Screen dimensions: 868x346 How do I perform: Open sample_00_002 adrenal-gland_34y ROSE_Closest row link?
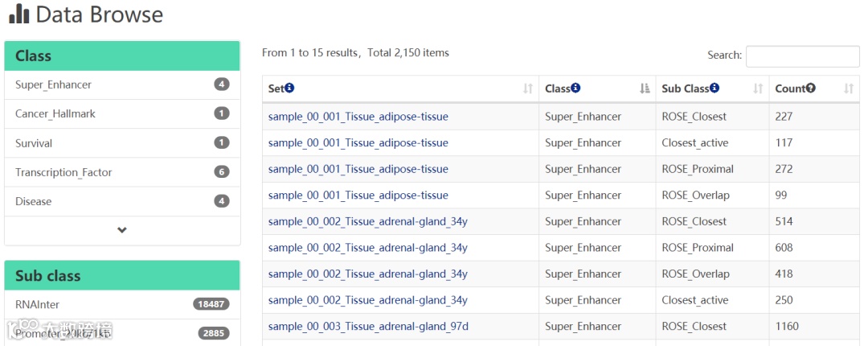tap(367, 221)
